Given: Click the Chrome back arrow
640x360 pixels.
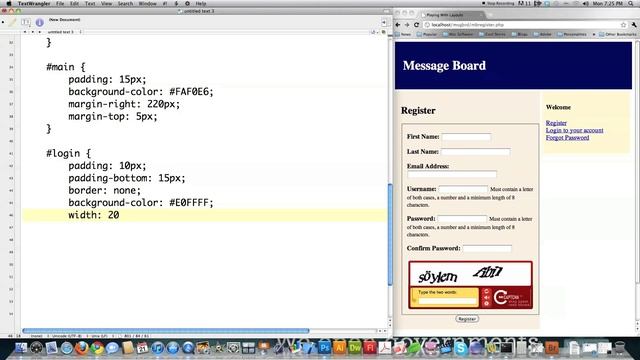Looking at the screenshot, I should coord(398,25).
